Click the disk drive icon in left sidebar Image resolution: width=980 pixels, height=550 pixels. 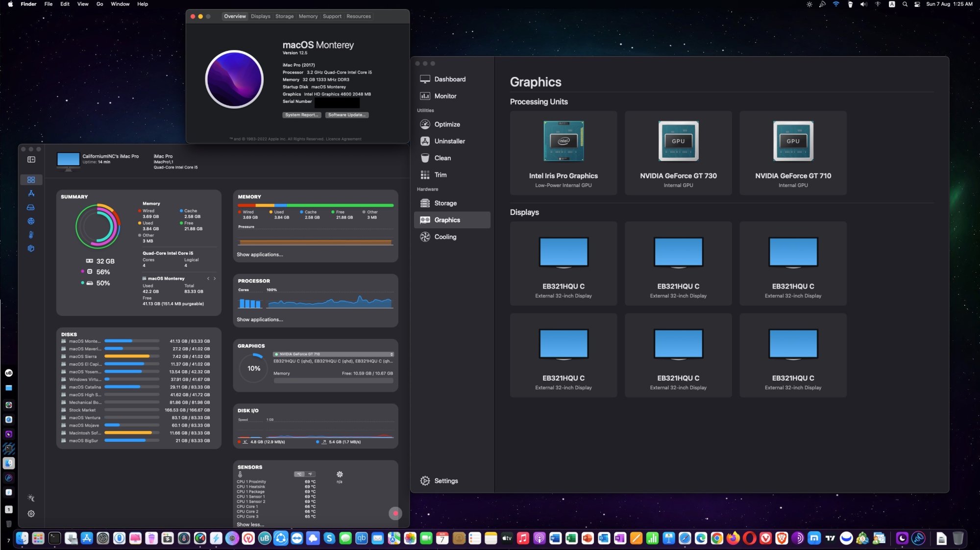click(x=31, y=207)
